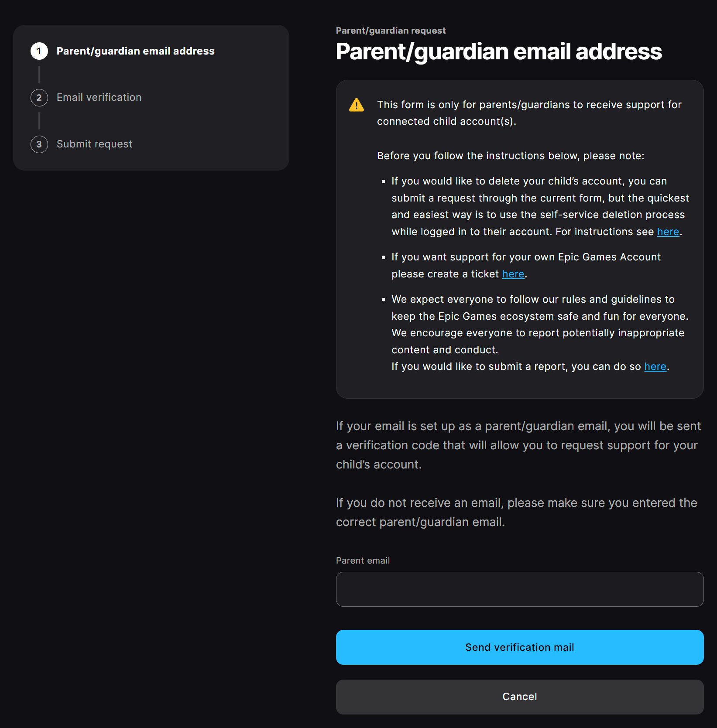Click the 'Parent email' field label
The height and width of the screenshot is (728, 717).
363,561
